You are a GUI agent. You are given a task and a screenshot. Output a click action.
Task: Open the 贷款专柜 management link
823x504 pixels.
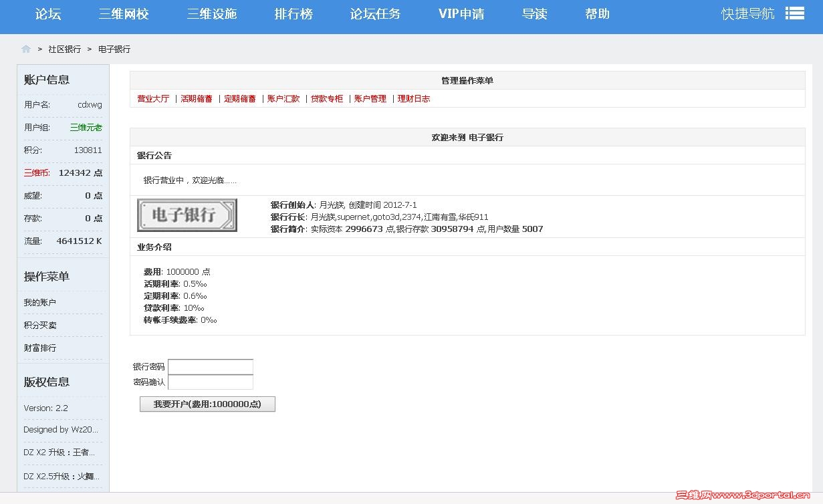click(327, 99)
